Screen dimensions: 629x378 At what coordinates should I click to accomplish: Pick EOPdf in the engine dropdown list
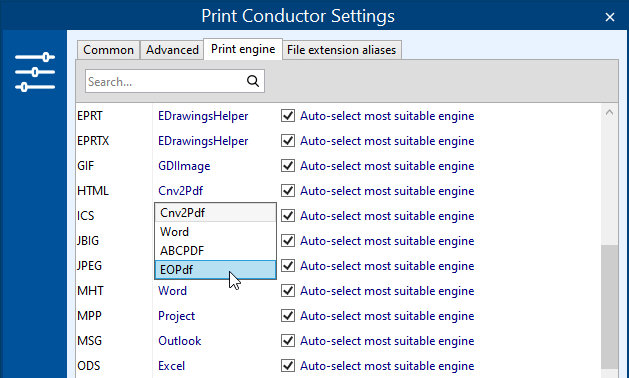click(215, 270)
